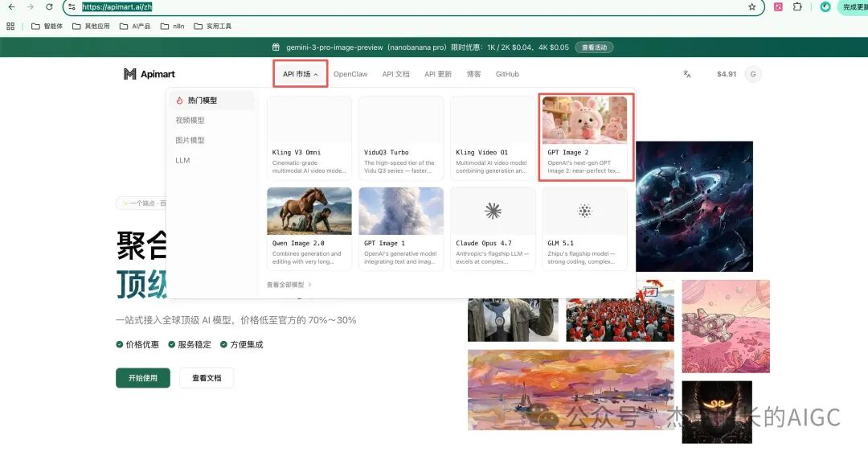The height and width of the screenshot is (452, 868).
Task: Click the browser back arrow
Action: (11, 6)
